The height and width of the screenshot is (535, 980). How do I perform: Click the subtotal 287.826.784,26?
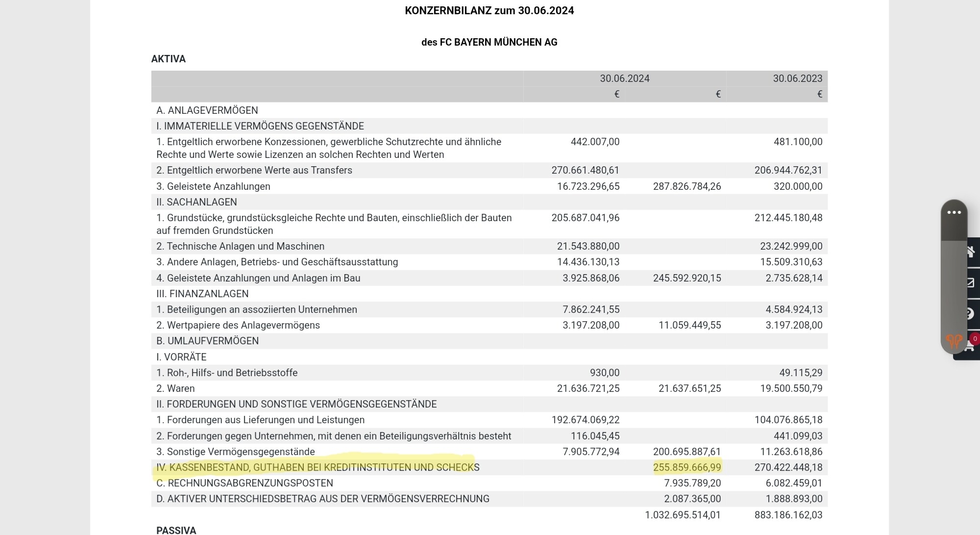[687, 186]
